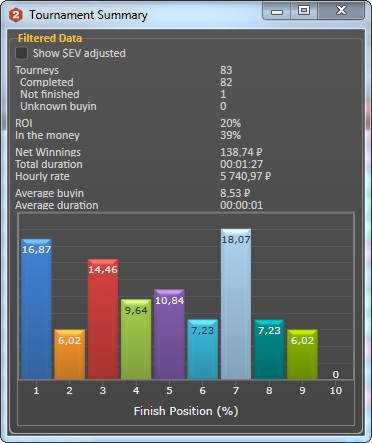Select the purple 10,84 bar for position 5
372x443 pixels.
(x=169, y=334)
